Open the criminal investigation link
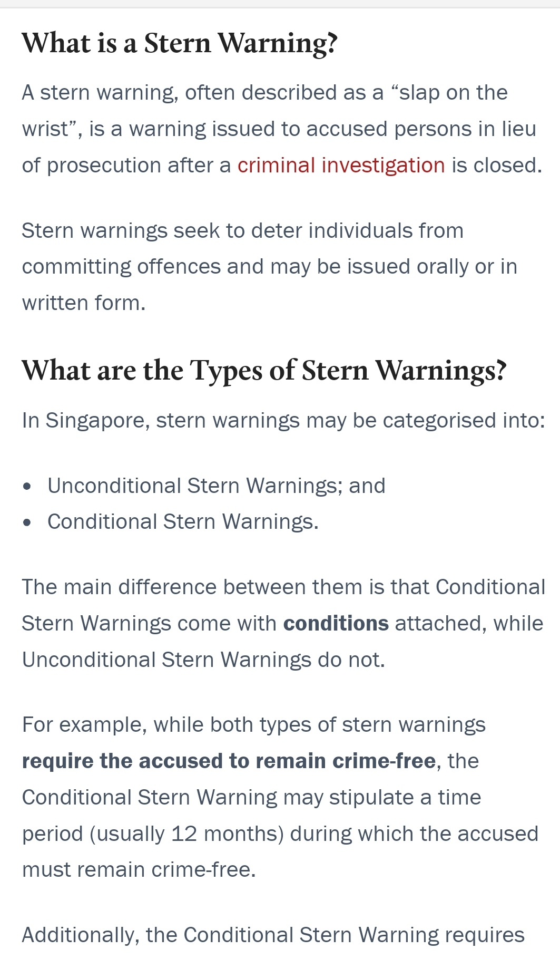The image size is (560, 959). (x=341, y=166)
